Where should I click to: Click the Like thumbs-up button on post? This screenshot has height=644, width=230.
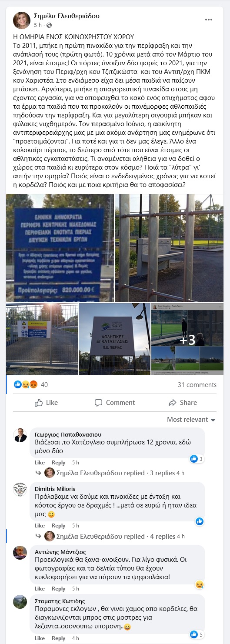[x=46, y=403]
